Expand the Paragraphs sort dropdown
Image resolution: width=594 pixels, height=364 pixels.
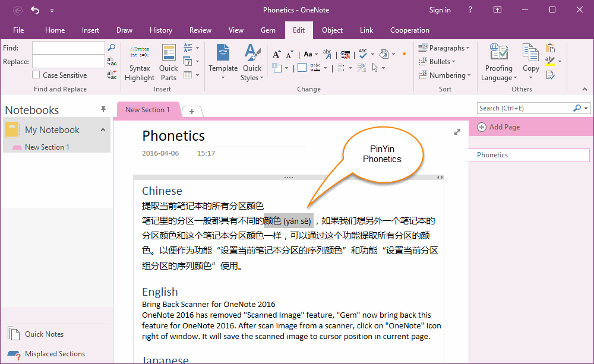[x=468, y=48]
